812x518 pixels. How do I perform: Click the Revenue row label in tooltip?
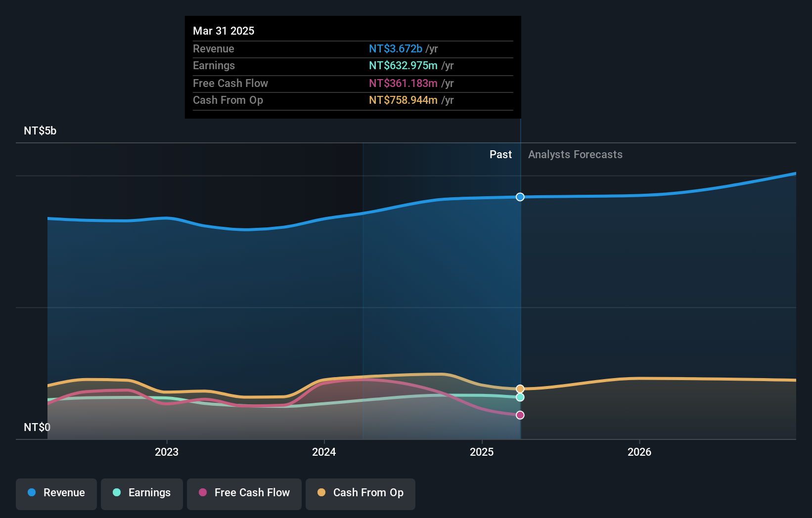tap(214, 49)
